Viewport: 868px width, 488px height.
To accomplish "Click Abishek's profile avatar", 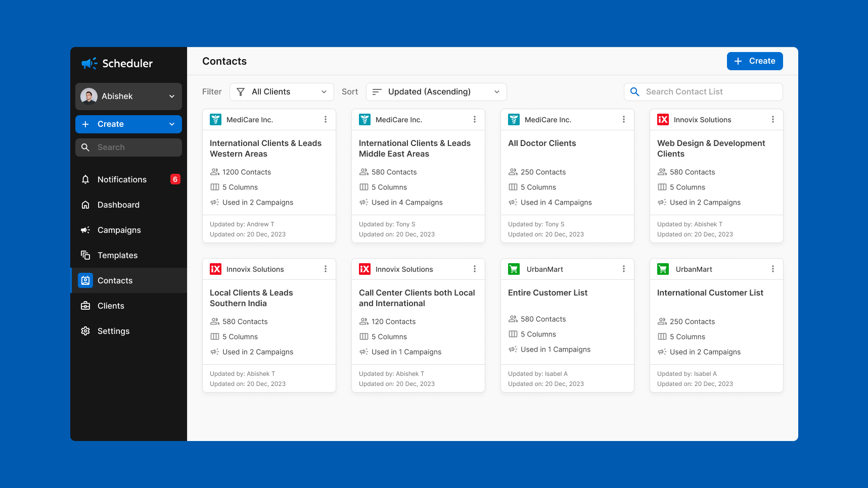I will [89, 96].
